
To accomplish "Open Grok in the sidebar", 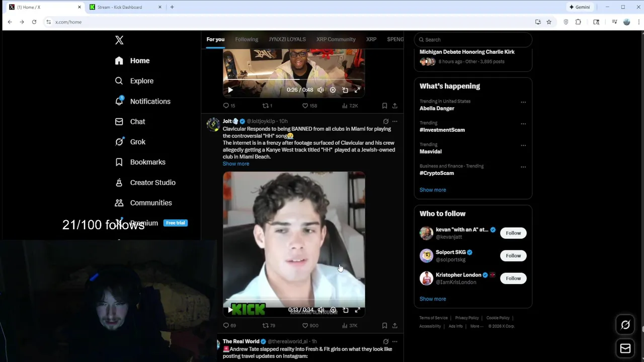I will pyautogui.click(x=130, y=142).
